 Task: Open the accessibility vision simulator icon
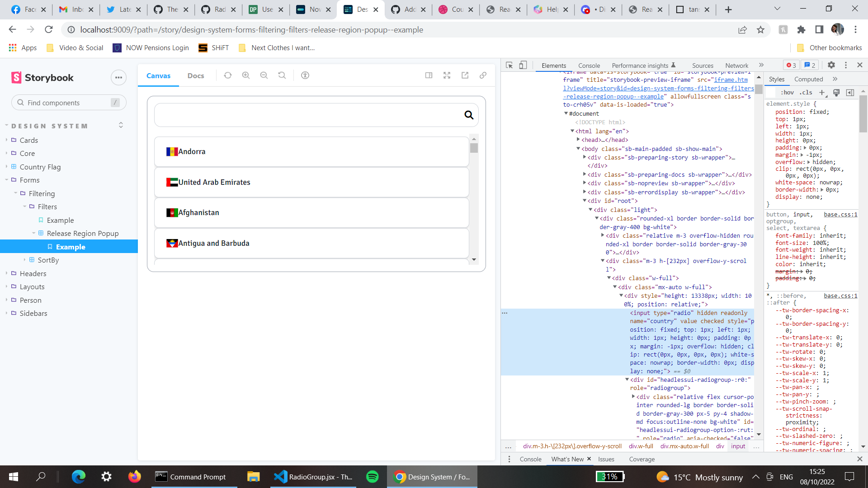305,75
